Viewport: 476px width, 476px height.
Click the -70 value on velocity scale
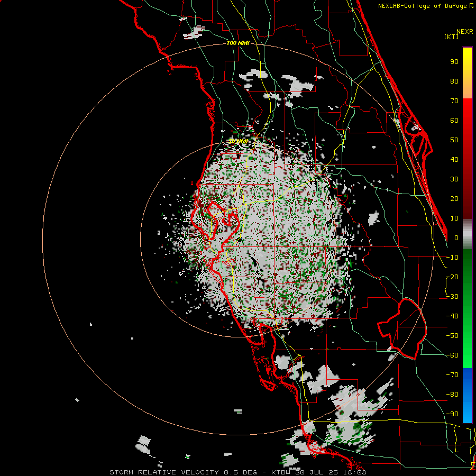click(452, 375)
